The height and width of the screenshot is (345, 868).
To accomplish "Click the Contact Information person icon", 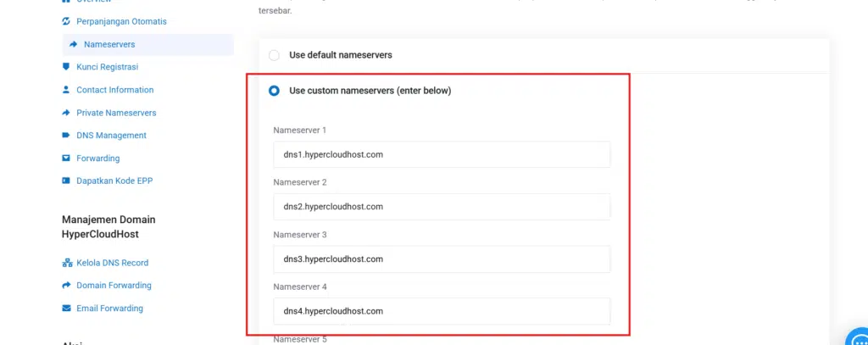I will [66, 90].
